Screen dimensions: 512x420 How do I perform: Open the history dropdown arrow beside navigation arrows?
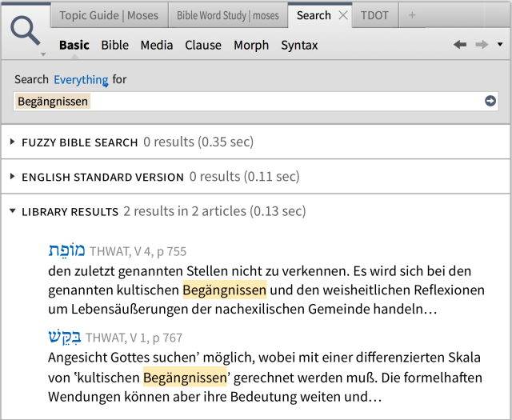499,45
